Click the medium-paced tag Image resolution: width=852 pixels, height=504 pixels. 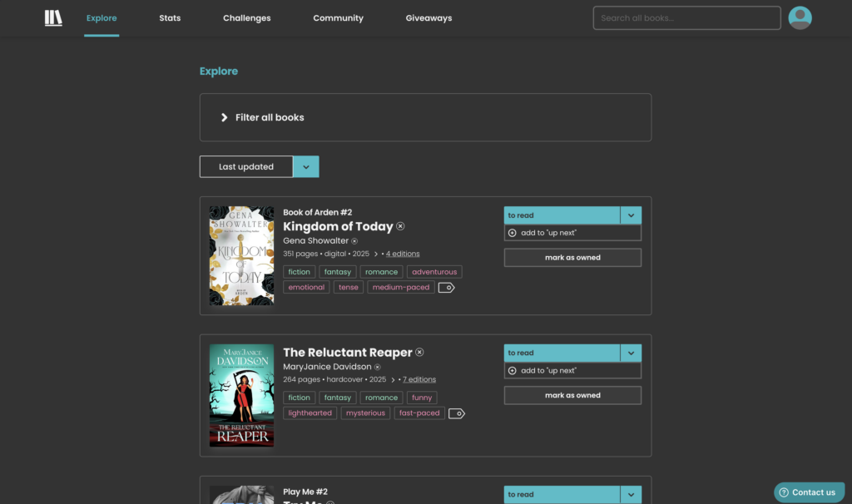click(x=401, y=287)
